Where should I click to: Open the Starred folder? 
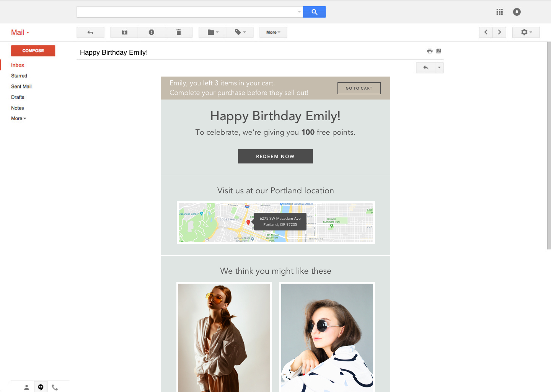pyautogui.click(x=19, y=76)
